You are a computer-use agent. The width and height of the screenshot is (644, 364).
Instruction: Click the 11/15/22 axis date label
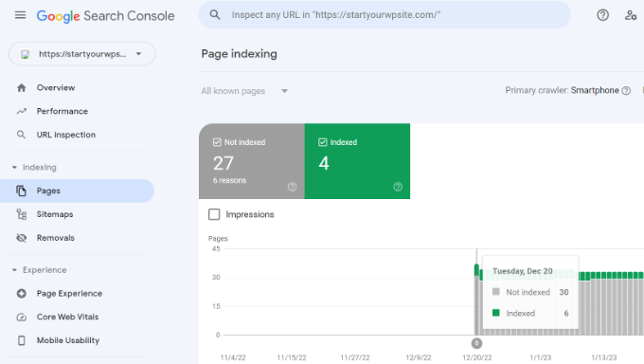coord(292,357)
